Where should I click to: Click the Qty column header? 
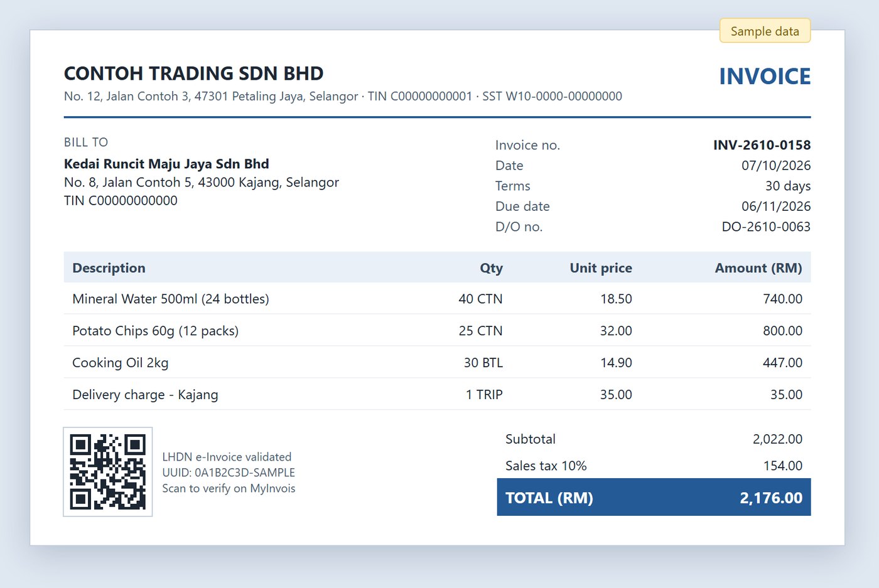click(x=491, y=268)
